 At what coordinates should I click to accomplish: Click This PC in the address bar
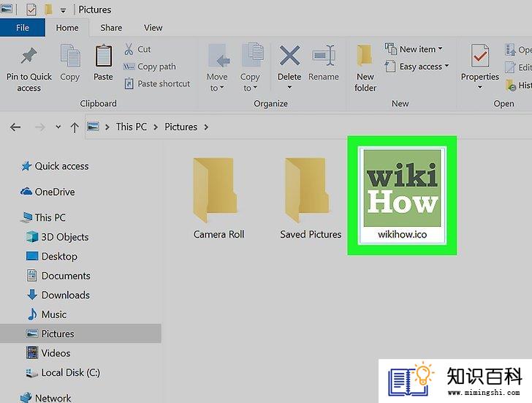(x=132, y=127)
